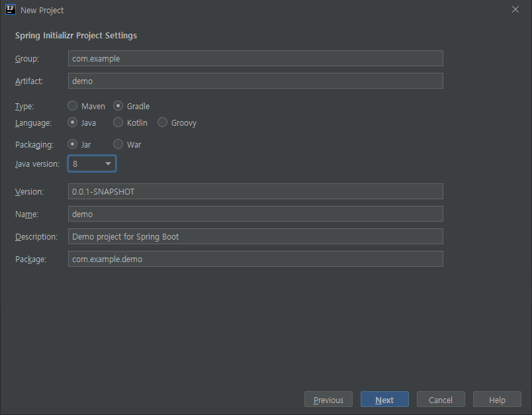
Task: Go back with the Previous button
Action: point(328,400)
